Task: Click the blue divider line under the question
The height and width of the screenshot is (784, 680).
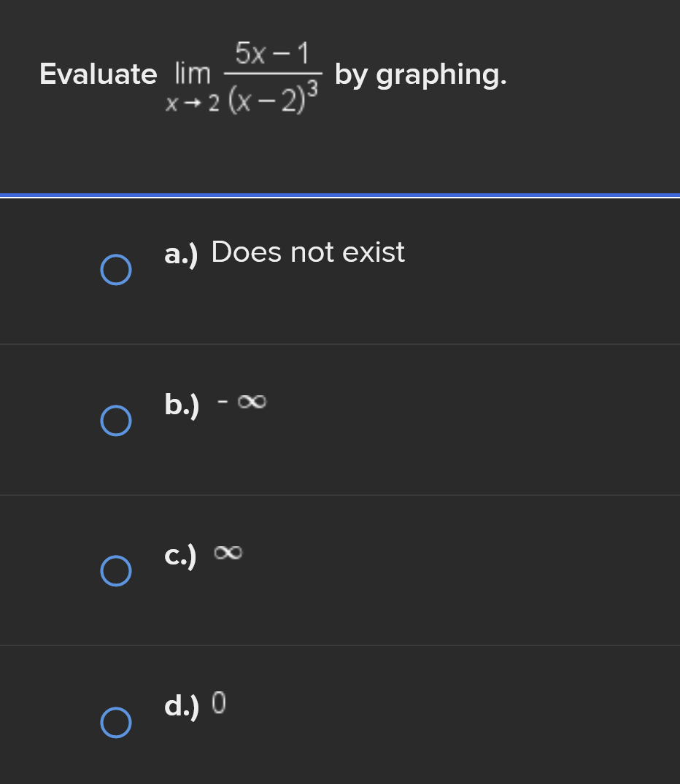Action: 340,195
